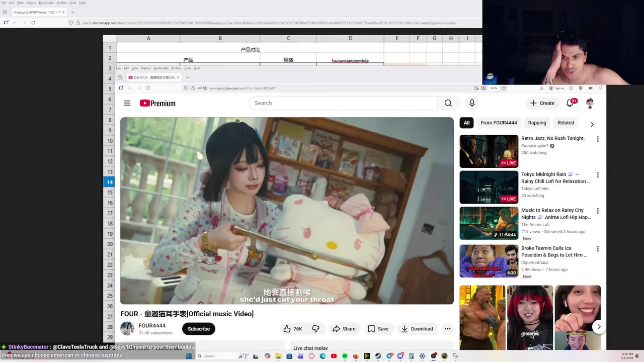Image resolution: width=644 pixels, height=362 pixels.
Task: Open more actions menu beside Download
Action: [447, 329]
